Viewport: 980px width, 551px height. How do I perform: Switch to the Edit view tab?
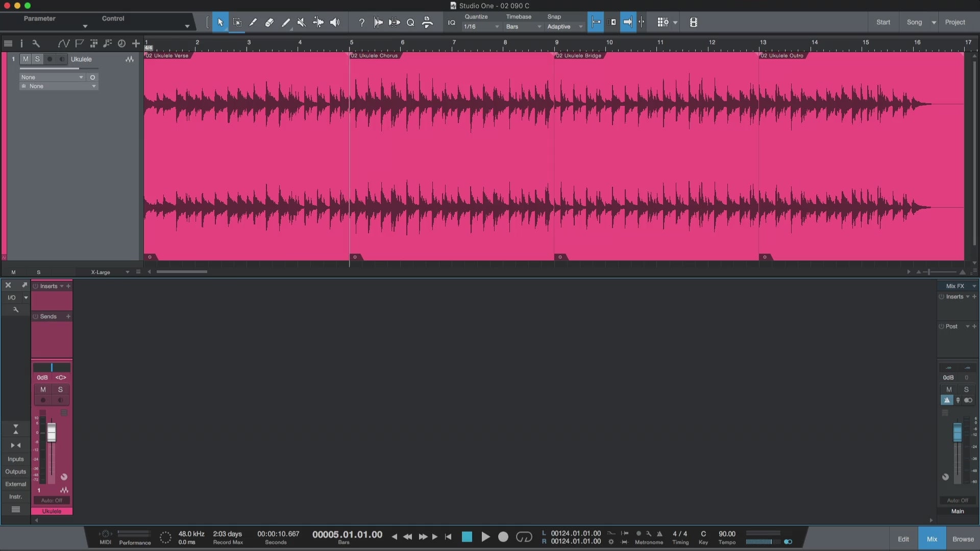903,539
